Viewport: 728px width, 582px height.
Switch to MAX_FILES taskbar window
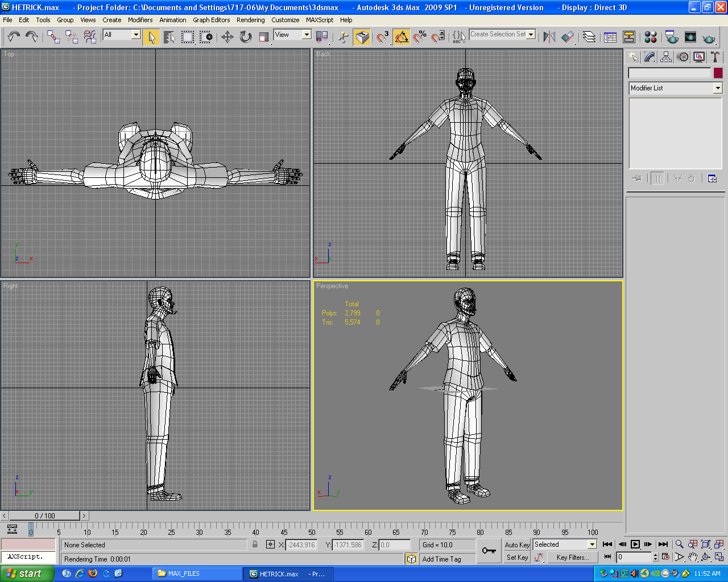[198, 573]
